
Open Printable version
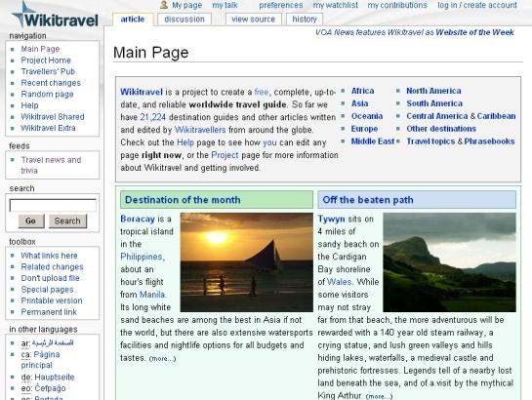(x=52, y=300)
